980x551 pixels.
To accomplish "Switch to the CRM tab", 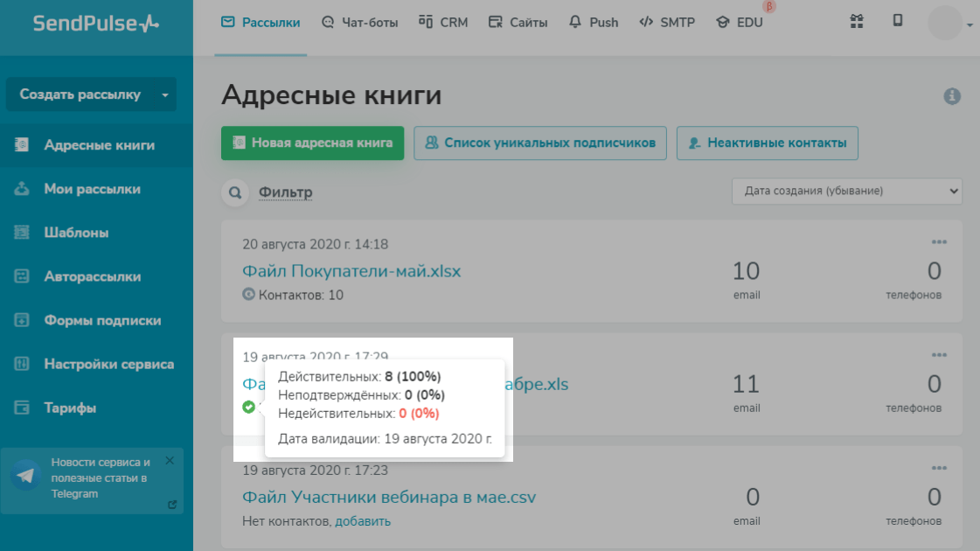I will tap(443, 23).
